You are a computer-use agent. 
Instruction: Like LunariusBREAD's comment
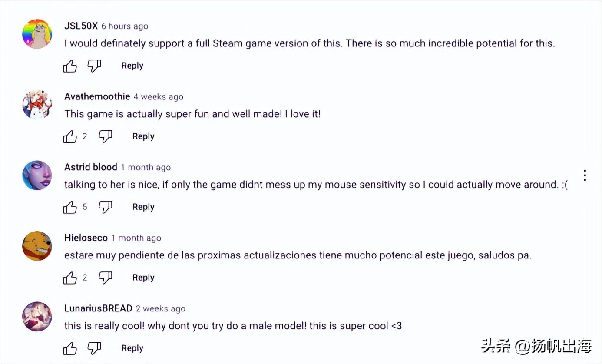point(70,348)
